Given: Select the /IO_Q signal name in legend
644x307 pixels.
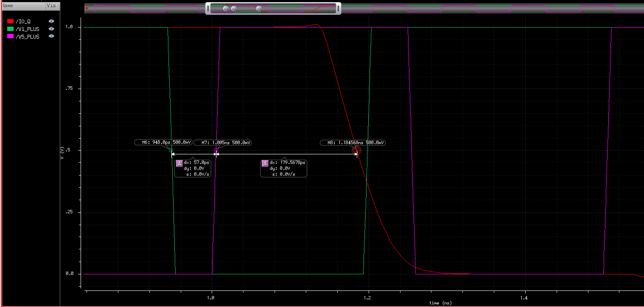Looking at the screenshot, I should click(x=23, y=21).
